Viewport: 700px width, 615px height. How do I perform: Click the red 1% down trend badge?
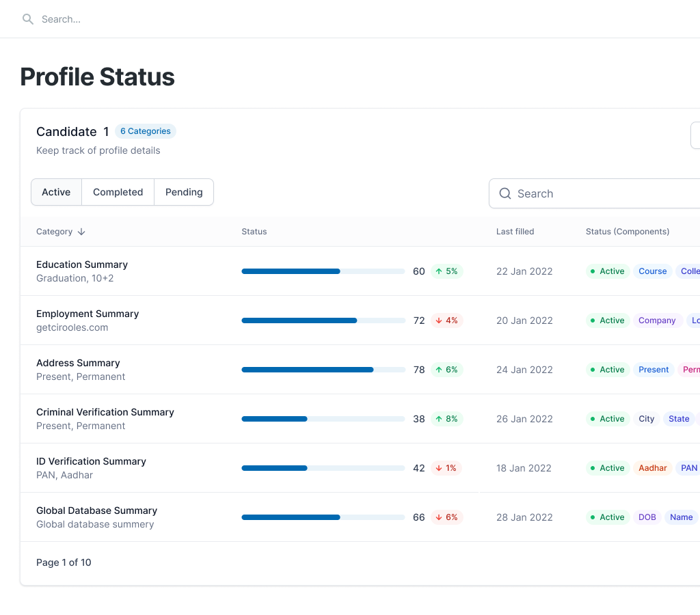coord(446,468)
